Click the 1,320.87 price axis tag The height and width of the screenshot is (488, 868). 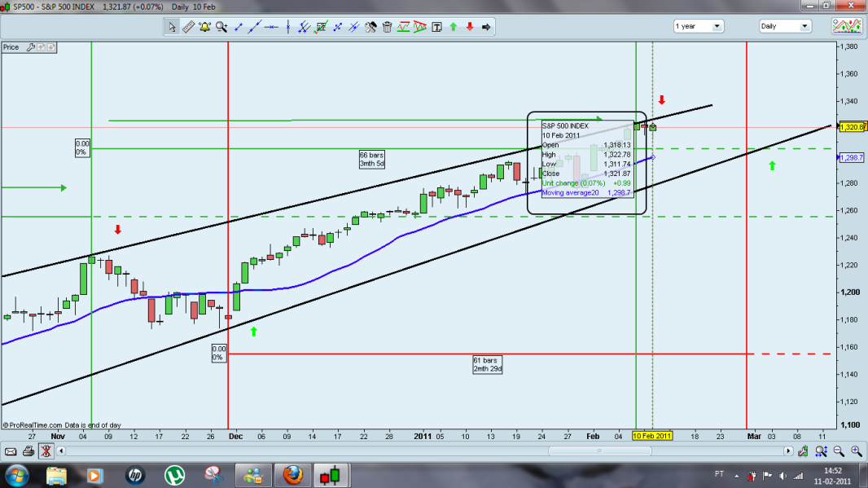click(853, 127)
